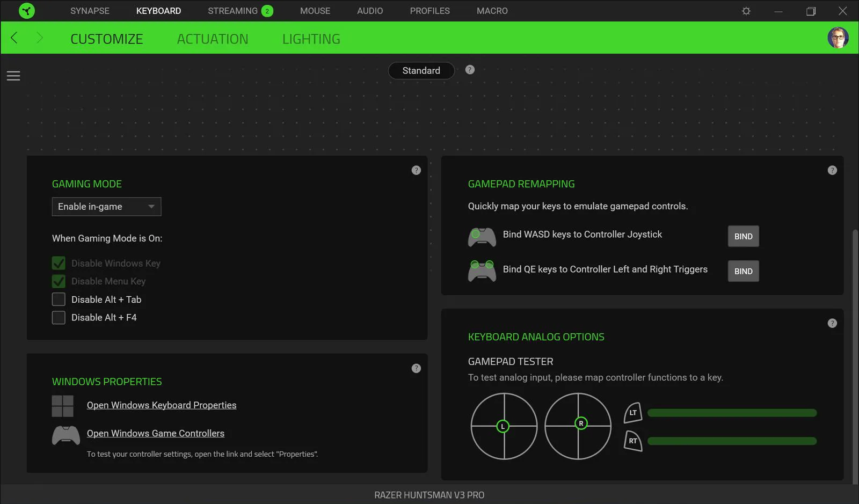The width and height of the screenshot is (859, 504).
Task: Enable Disable Alt + Tab checkbox
Action: (59, 300)
